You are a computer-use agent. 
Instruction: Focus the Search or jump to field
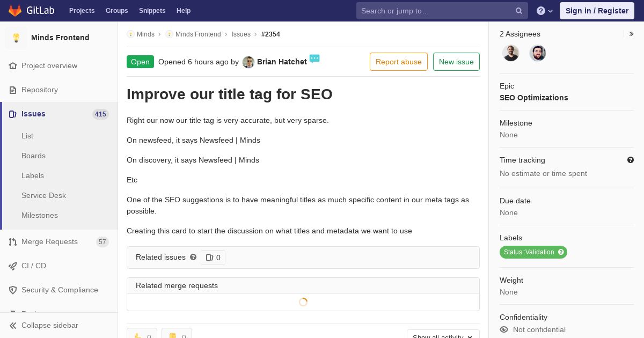pos(442,11)
